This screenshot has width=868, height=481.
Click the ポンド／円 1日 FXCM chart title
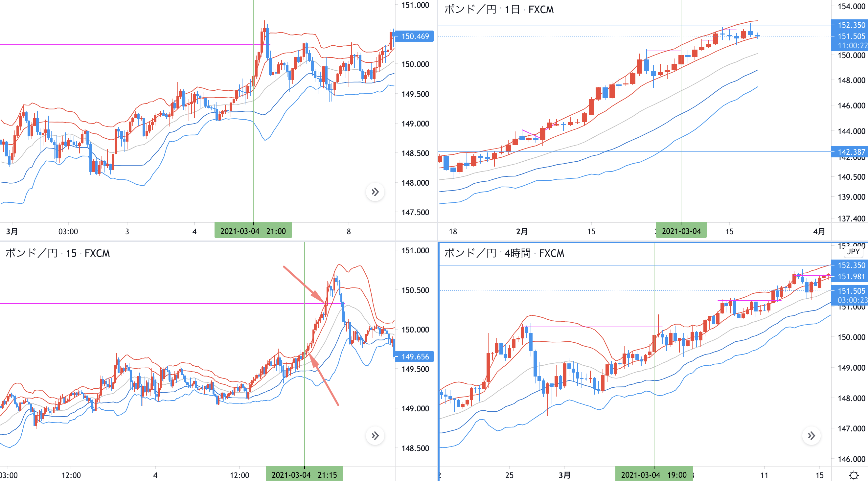coord(499,10)
